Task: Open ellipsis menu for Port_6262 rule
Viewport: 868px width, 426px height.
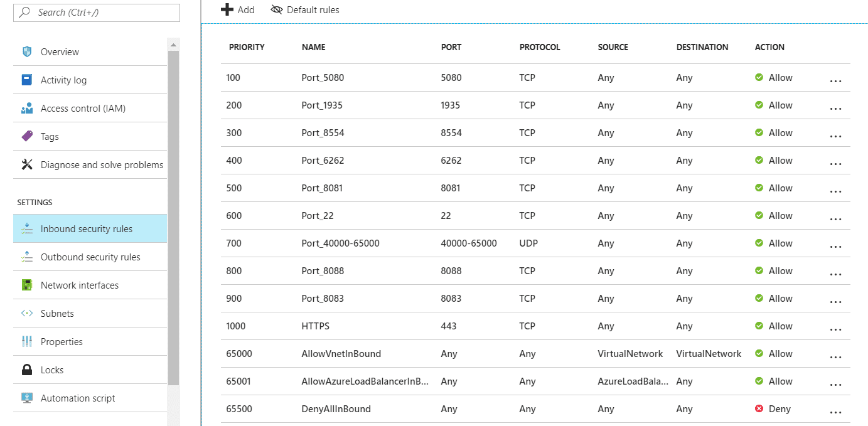Action: 835,164
